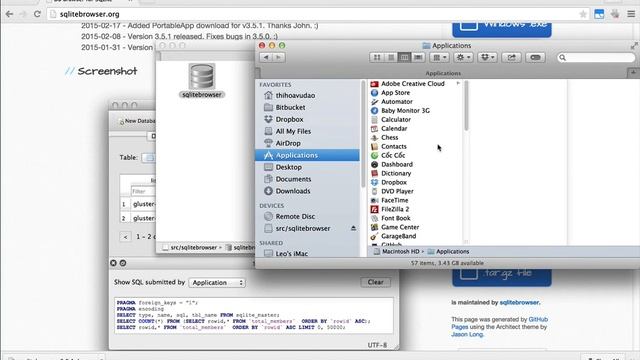This screenshot has width=640, height=360.
Task: Click the Finder Share toolbar button
Action: point(511,58)
